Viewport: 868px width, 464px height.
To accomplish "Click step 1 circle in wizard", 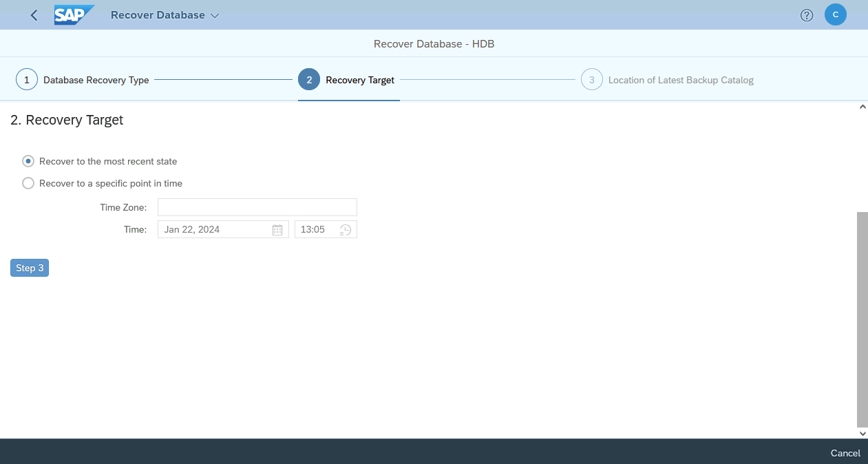I will [x=27, y=80].
